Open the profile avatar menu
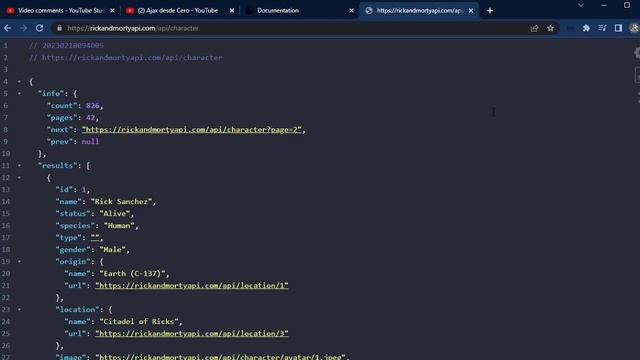The image size is (640, 360). [x=634, y=28]
